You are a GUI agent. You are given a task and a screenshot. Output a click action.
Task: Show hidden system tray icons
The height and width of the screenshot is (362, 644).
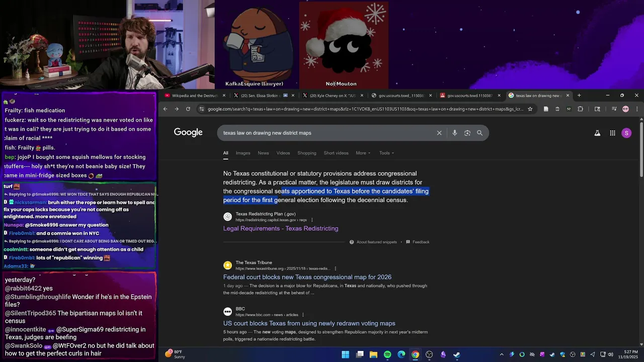point(502,354)
